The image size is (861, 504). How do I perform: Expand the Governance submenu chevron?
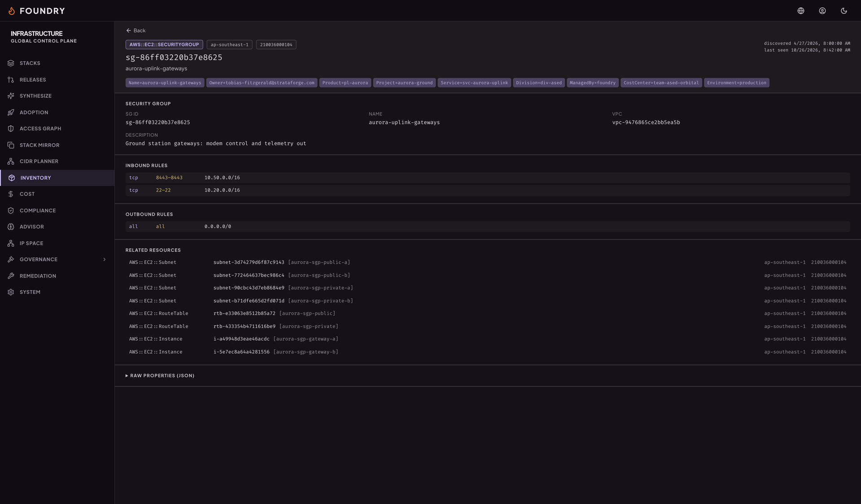(104, 259)
